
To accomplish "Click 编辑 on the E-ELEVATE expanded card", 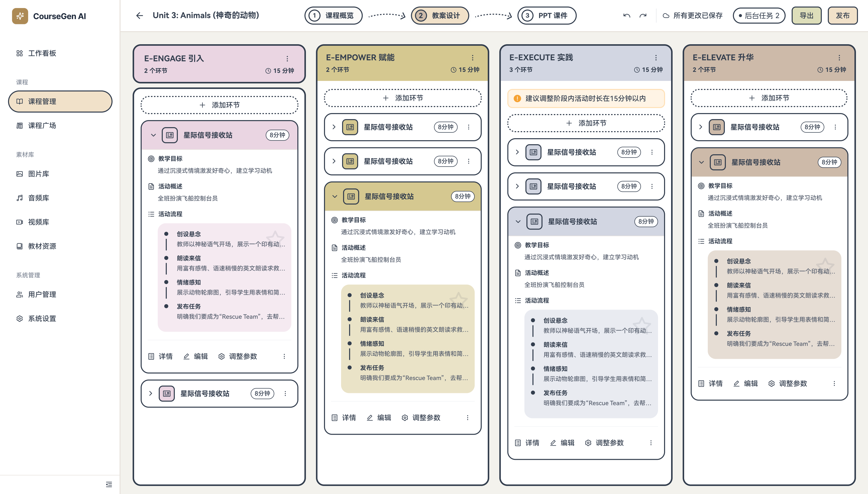I will [746, 383].
